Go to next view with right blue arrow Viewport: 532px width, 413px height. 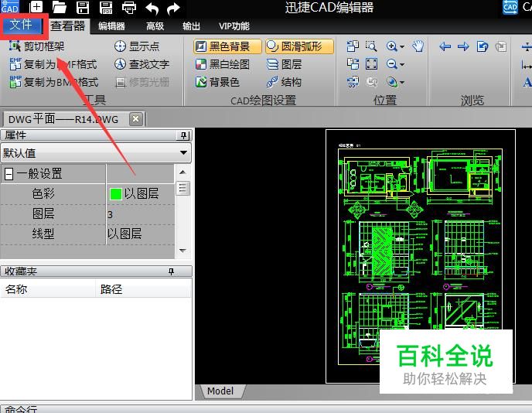pyautogui.click(x=463, y=46)
